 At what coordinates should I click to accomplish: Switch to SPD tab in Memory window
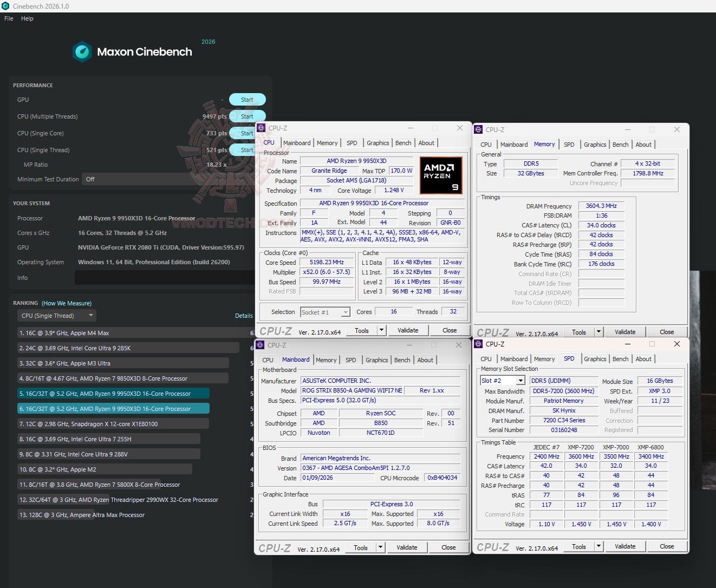[569, 145]
